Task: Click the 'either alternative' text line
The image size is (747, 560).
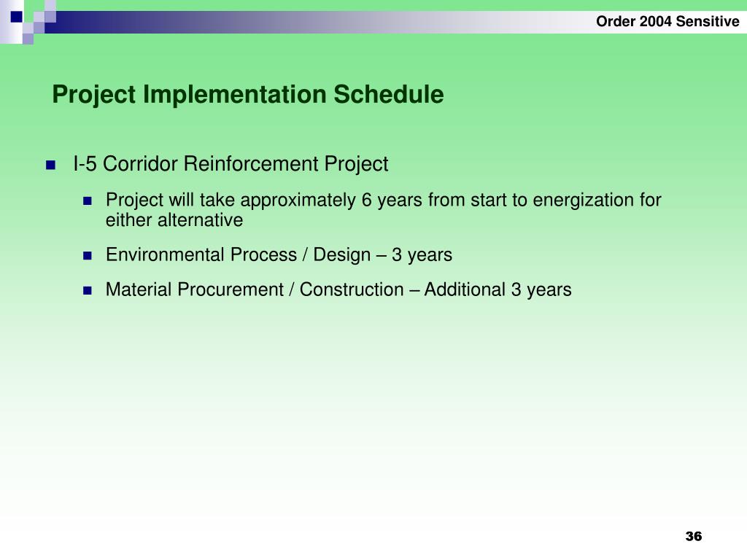Action: 174,219
